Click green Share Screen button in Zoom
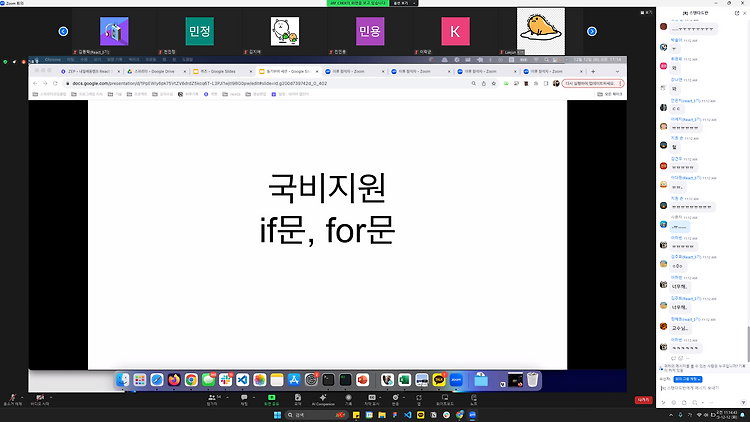Viewport: 750px width, 422px height. click(271, 399)
